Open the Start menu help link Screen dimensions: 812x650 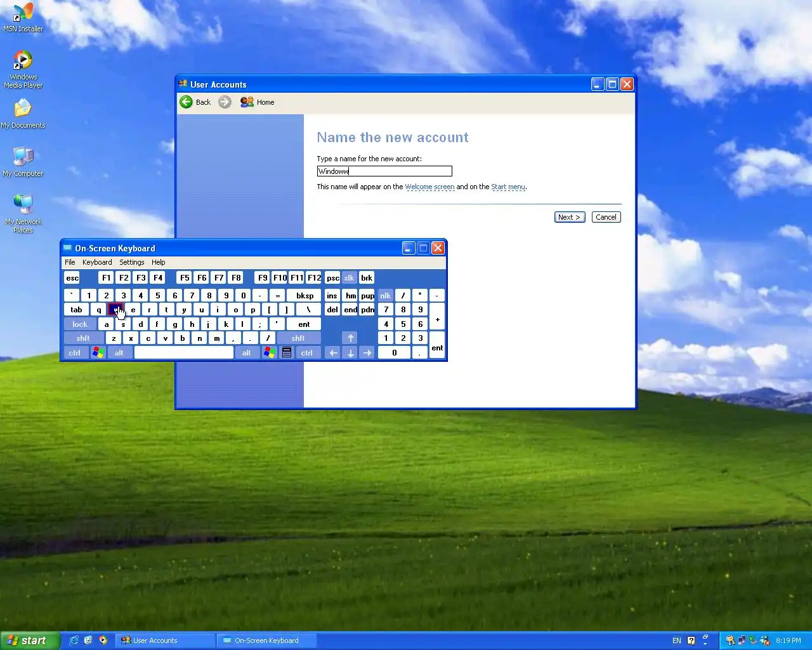click(x=508, y=187)
